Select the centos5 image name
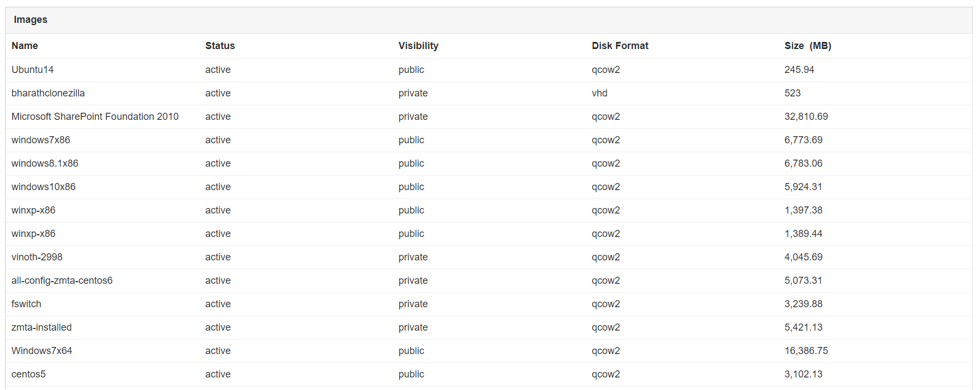 [x=28, y=374]
